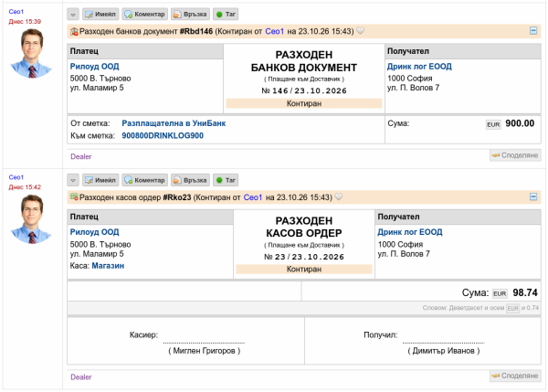Image resolution: width=548 pixels, height=392 pixels.
Task: Click Dealer link under bank document
Action: [81, 156]
